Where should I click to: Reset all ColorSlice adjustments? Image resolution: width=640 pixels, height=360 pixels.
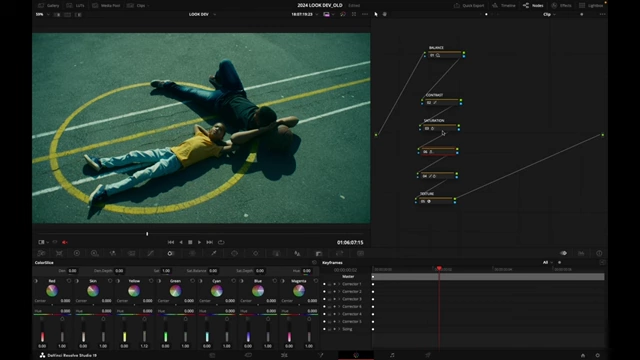314,262
